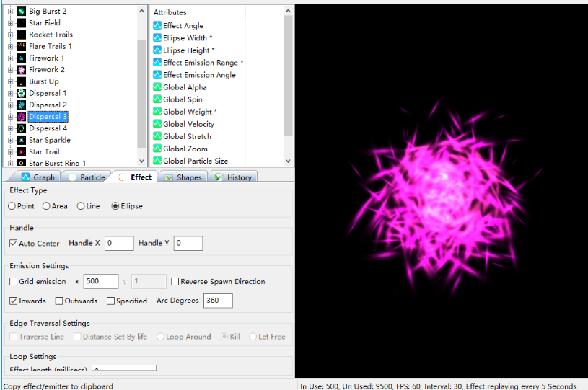Image resolution: width=588 pixels, height=390 pixels.
Task: Switch to the Particle tab
Action: [87, 177]
